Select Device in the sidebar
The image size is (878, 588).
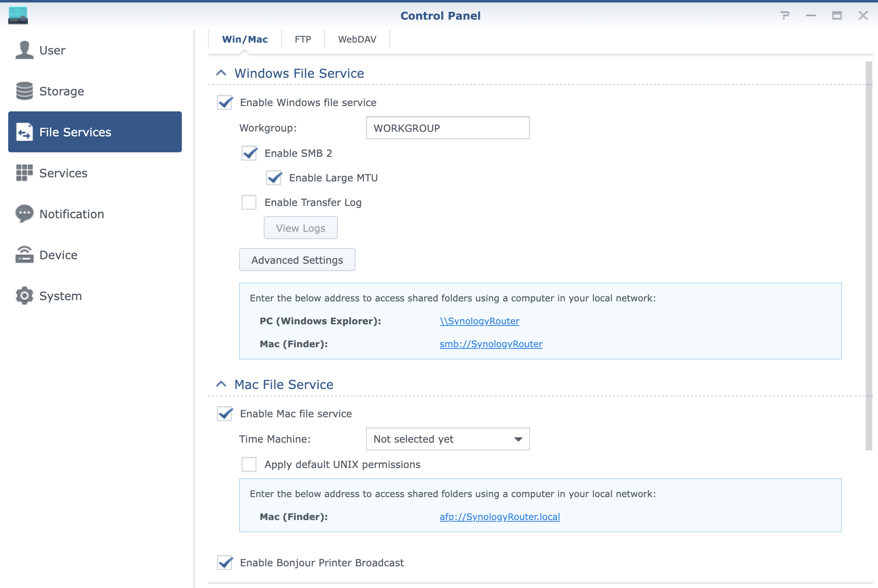(x=95, y=255)
